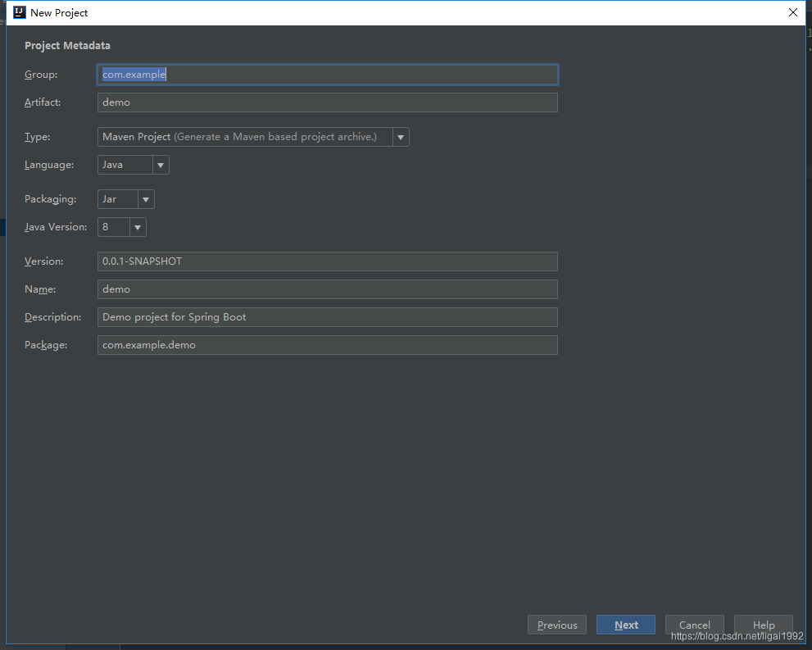Click the Language: label

point(49,166)
